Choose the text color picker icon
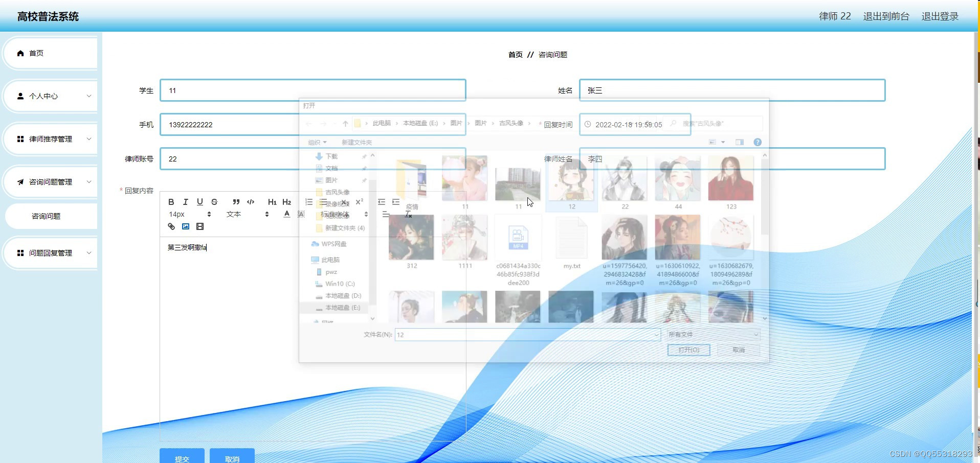Viewport: 980px width, 463px height. click(287, 214)
